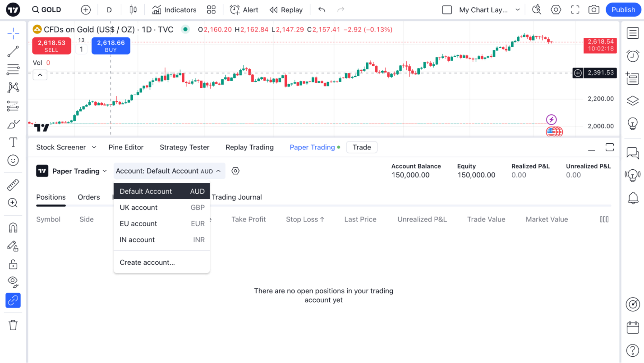This screenshot has height=363, width=644.
Task: Open chart settings hexagon icon
Action: click(556, 9)
